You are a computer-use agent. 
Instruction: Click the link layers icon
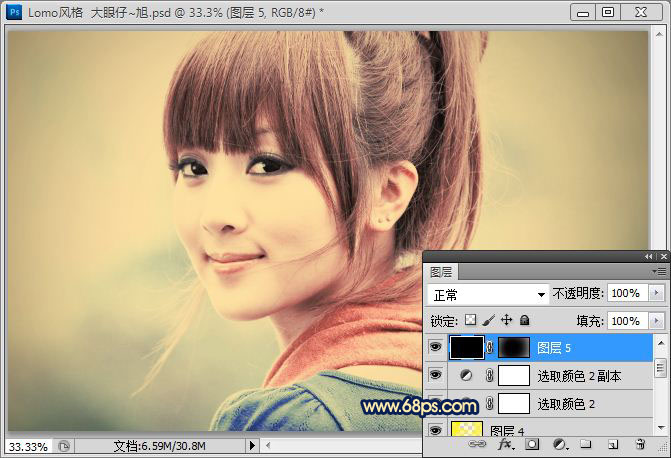coord(477,444)
